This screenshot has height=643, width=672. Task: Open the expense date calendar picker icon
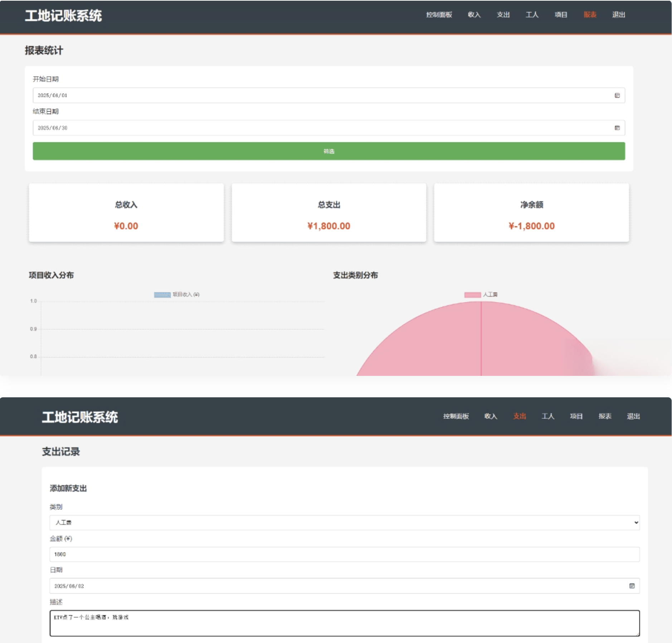coord(632,586)
